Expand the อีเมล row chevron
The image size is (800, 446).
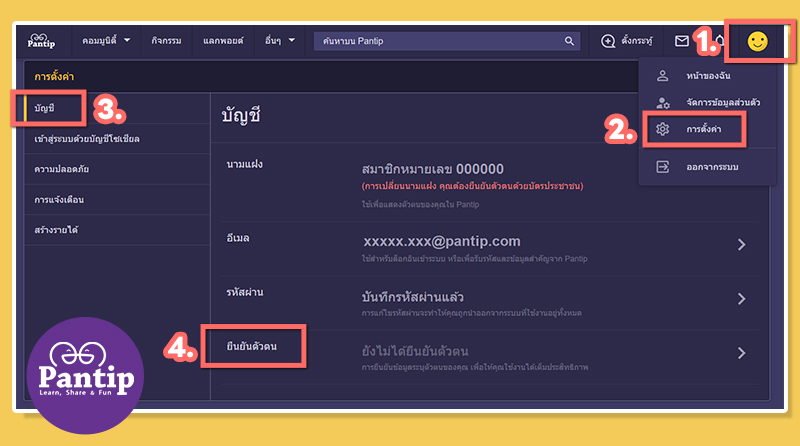[x=741, y=244]
